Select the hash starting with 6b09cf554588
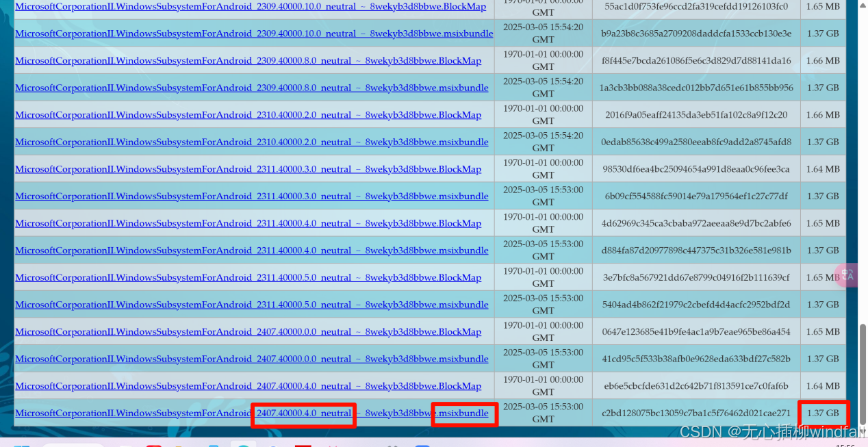Viewport: 868px width, 447px height. [x=696, y=196]
